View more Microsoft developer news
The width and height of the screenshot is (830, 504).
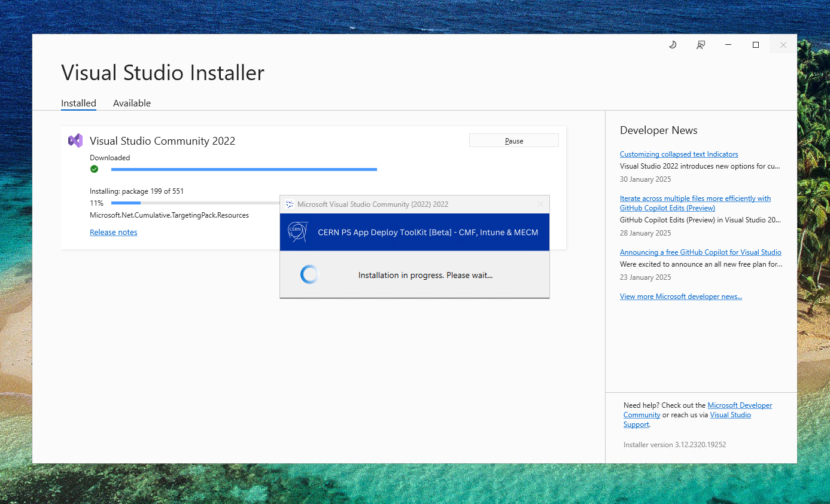680,297
